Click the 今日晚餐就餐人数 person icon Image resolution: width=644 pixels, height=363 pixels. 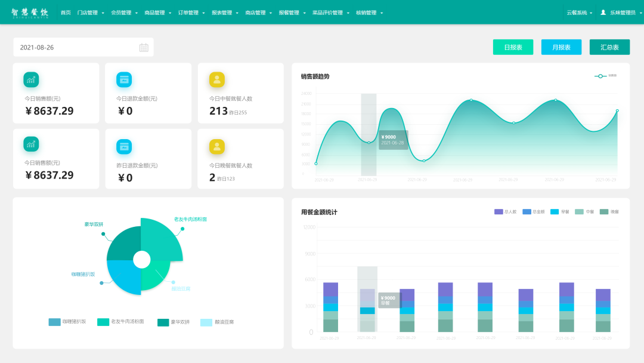217,146
